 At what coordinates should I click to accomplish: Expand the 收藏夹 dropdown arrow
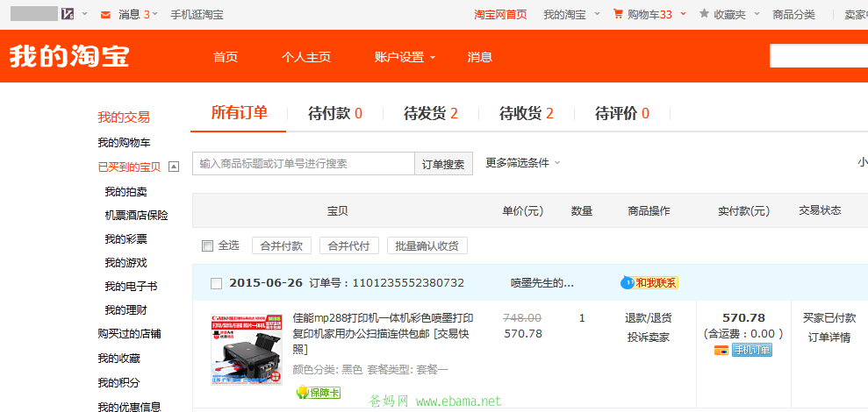[757, 14]
